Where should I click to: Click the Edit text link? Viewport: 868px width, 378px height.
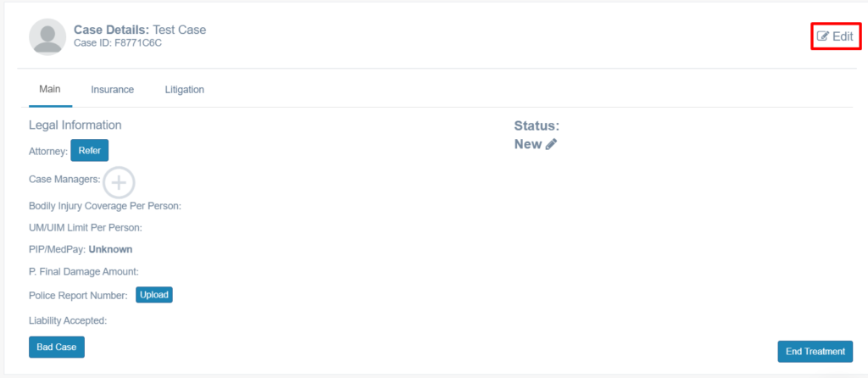point(843,36)
